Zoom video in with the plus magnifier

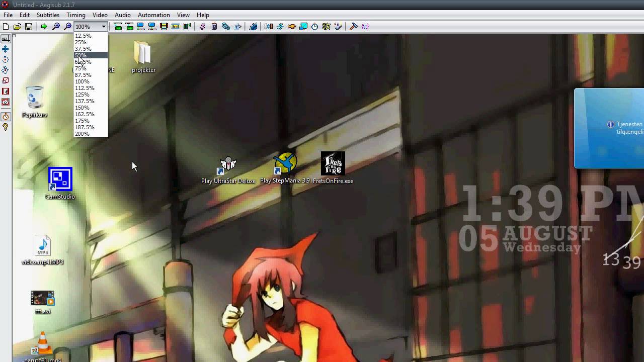pyautogui.click(x=56, y=27)
